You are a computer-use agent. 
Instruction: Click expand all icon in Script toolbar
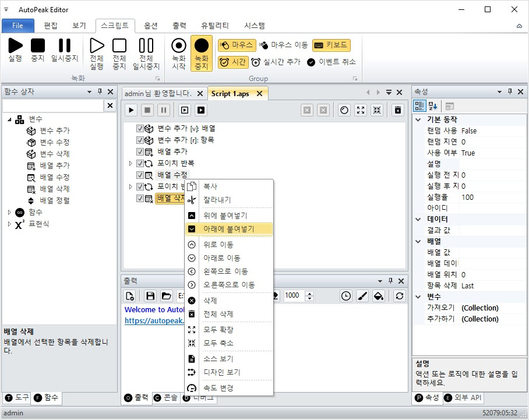[361, 110]
